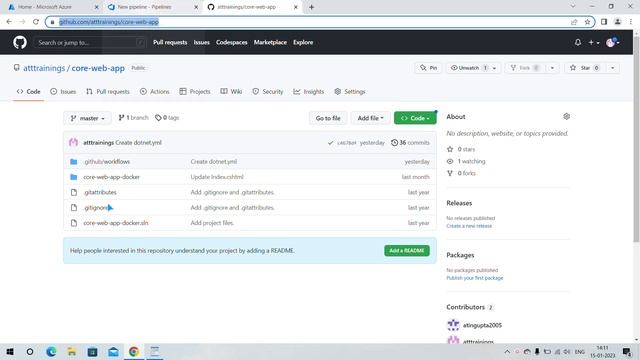Open Chrome tab search chevron
640x360 pixels.
coord(573,7)
